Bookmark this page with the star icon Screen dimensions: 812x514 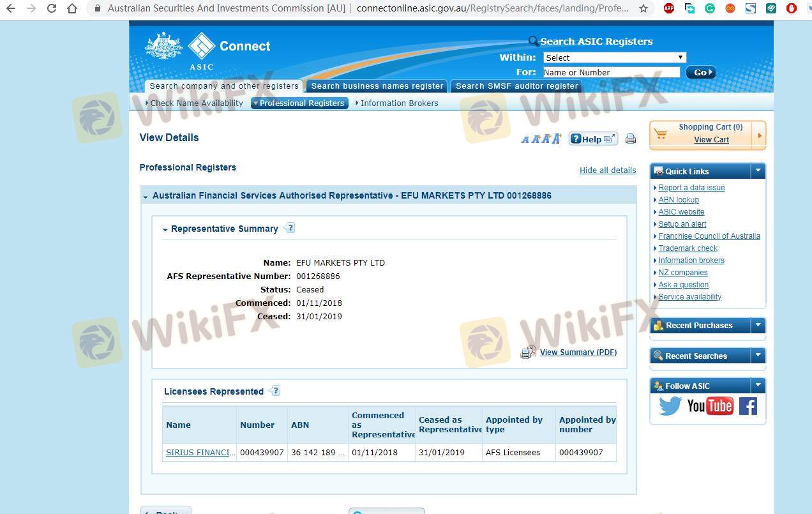click(x=643, y=8)
